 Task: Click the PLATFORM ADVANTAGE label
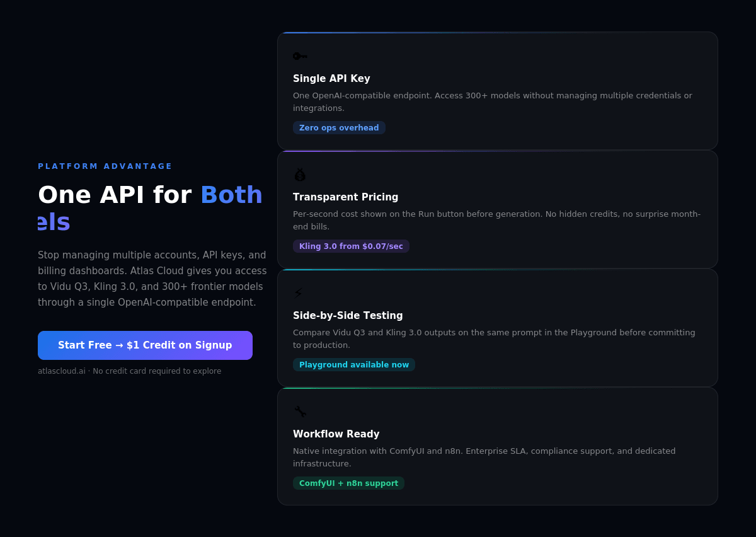pos(105,166)
